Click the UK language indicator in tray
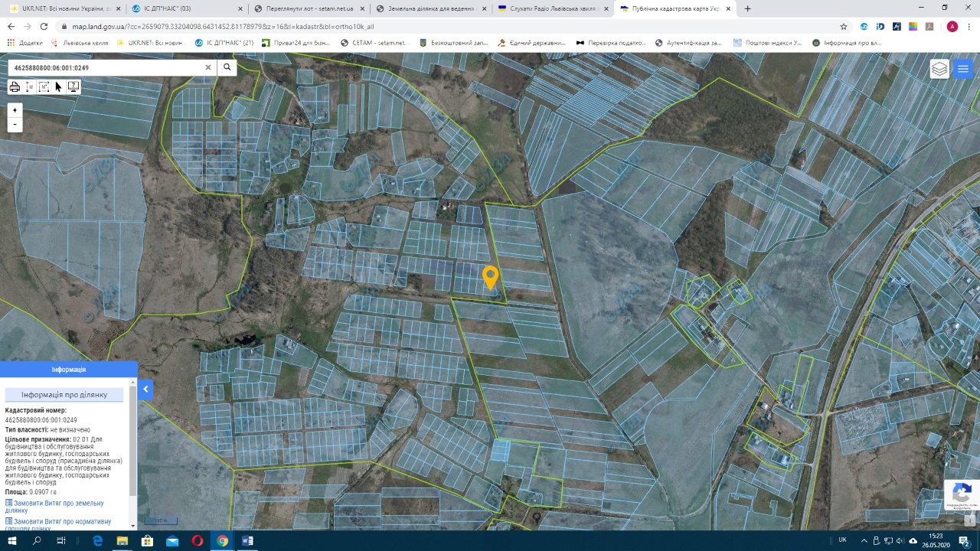 (843, 540)
